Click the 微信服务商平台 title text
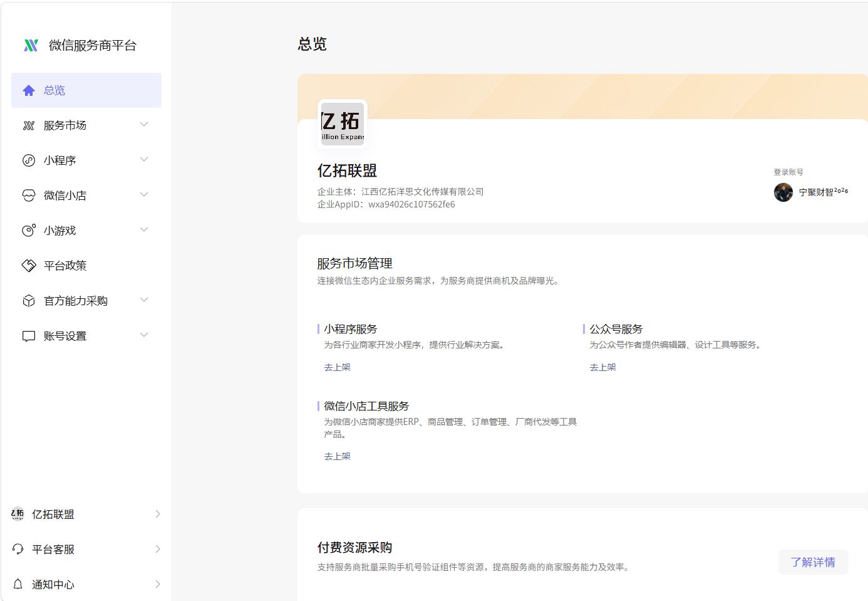868x601 pixels. (93, 45)
